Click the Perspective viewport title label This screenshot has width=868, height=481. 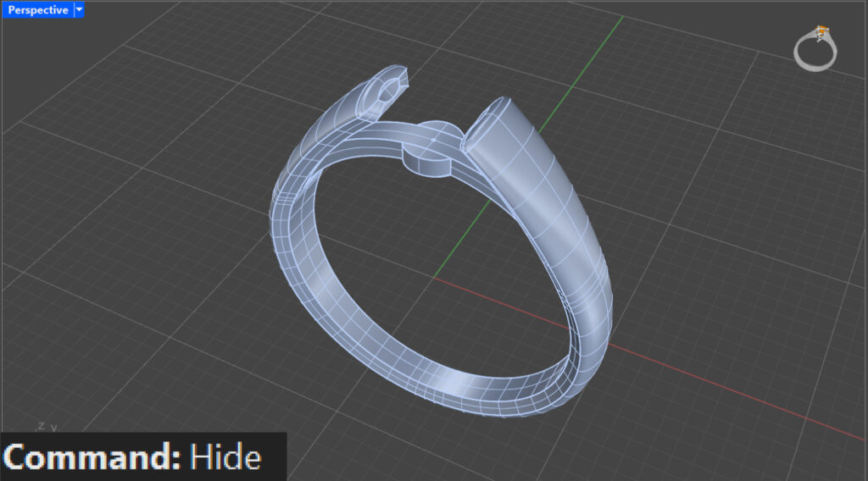(x=38, y=10)
